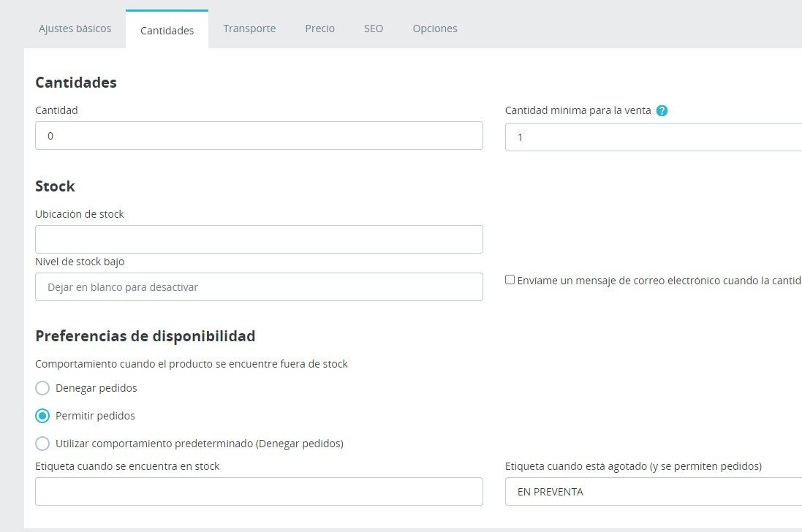Select the Denegar pedidos radio button
This screenshot has width=802, height=532.
(42, 388)
